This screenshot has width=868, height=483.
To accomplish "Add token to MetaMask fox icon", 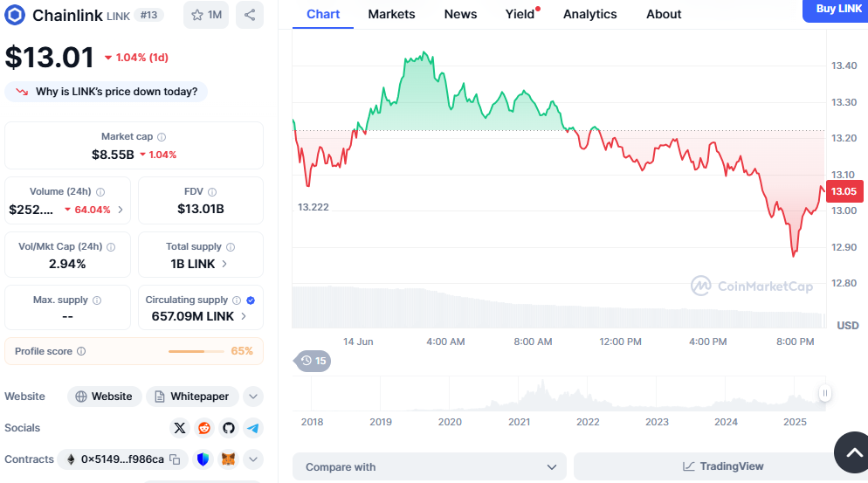I will 228,459.
